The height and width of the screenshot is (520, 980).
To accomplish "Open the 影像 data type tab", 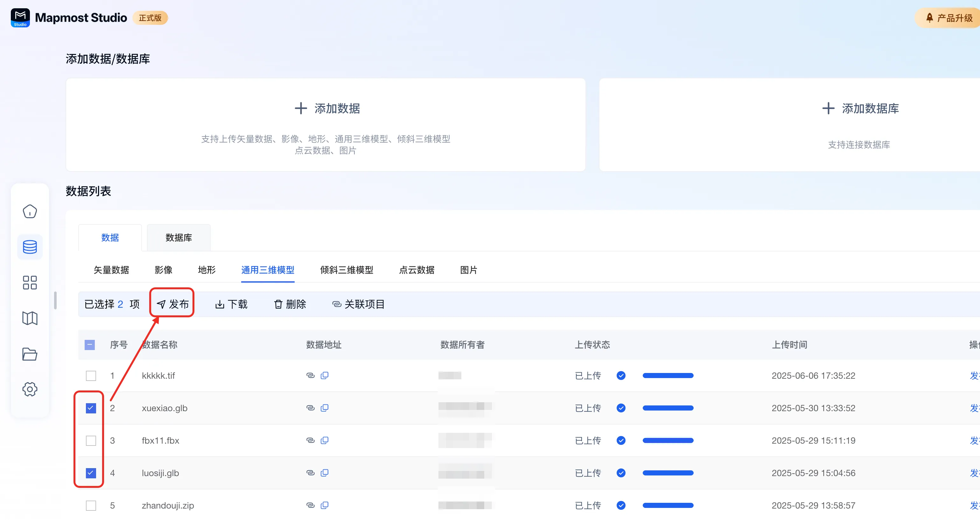I will coord(163,270).
